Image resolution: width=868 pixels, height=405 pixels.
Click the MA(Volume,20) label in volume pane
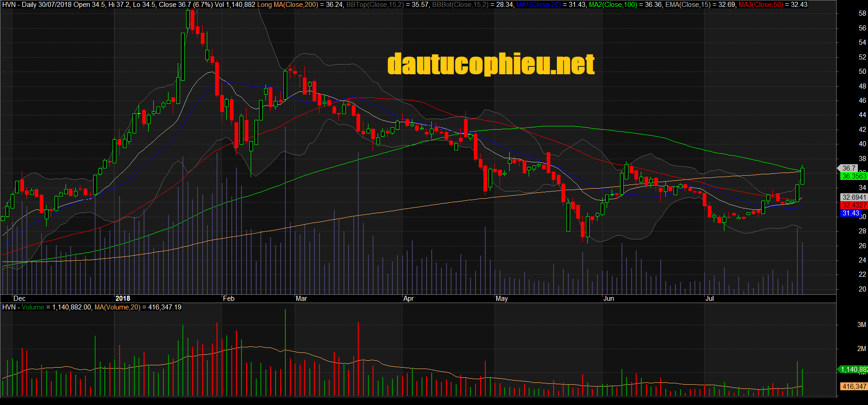pos(117,307)
